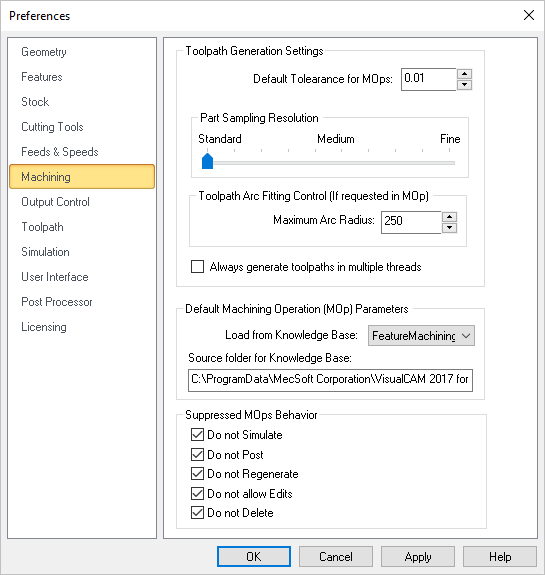This screenshot has height=575, width=545.
Task: Decrease Maximum Arc Radius with down arrow
Action: point(449,228)
